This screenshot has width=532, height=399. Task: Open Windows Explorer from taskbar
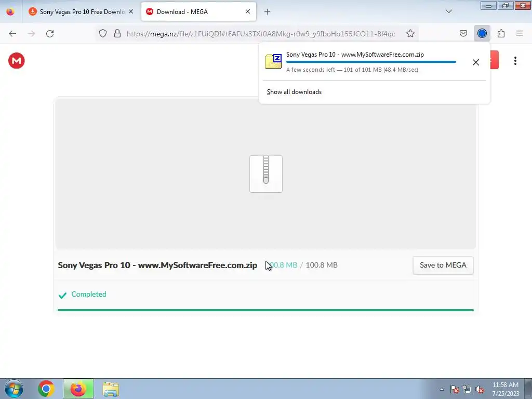pyautogui.click(x=111, y=389)
